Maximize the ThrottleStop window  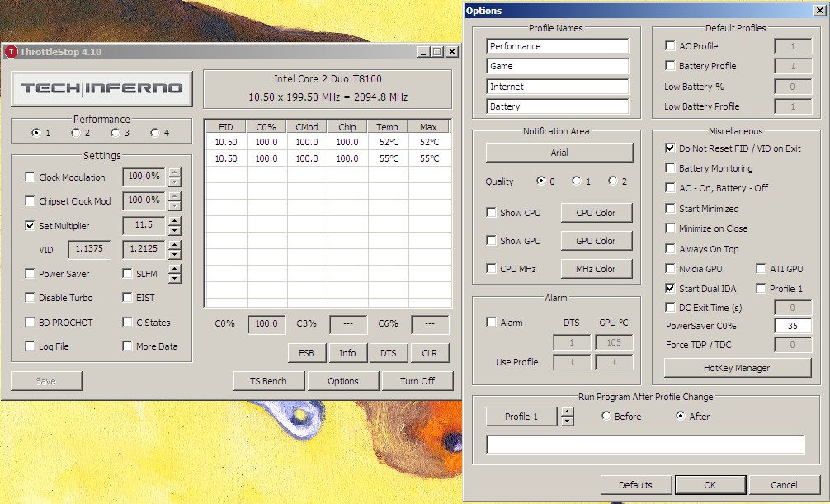point(437,51)
